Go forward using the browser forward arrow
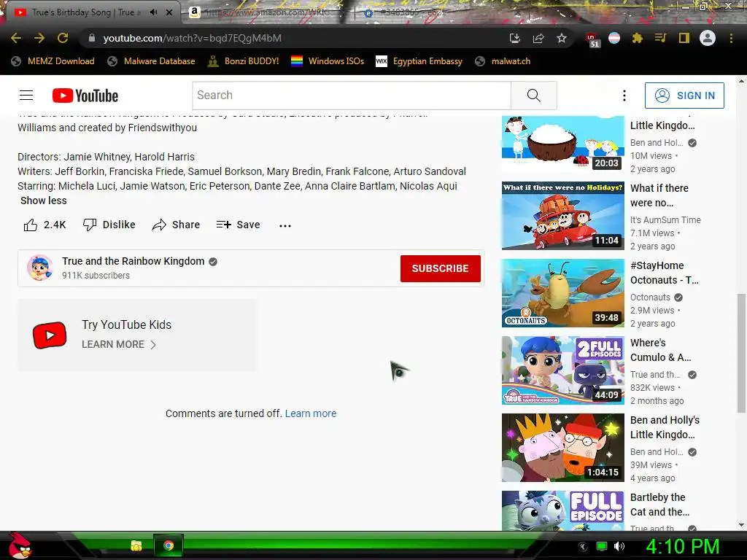The height and width of the screenshot is (560, 747). pyautogui.click(x=39, y=38)
